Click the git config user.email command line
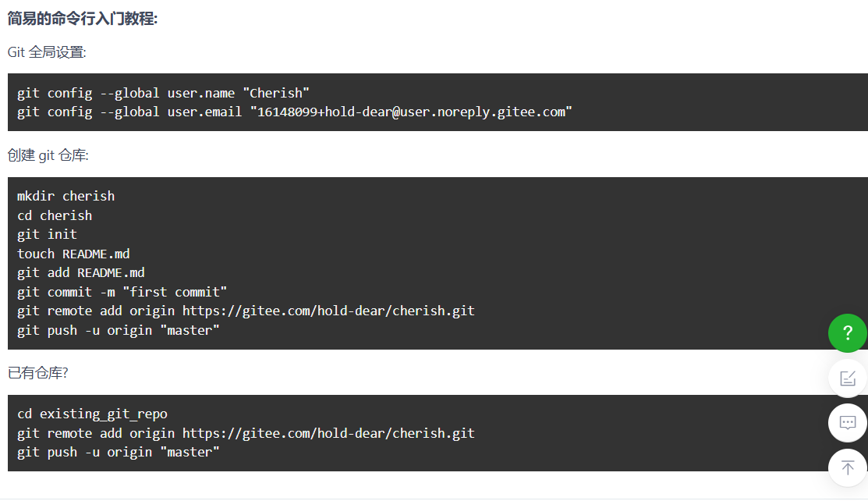 point(295,112)
